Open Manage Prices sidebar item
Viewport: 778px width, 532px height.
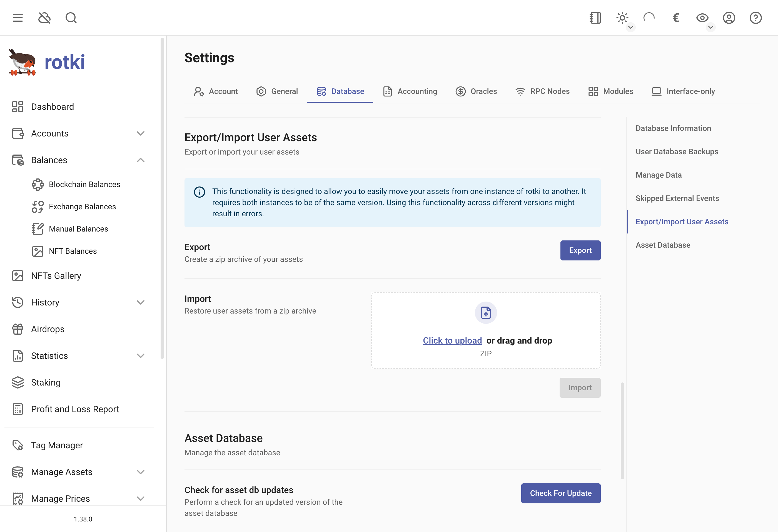(79, 499)
